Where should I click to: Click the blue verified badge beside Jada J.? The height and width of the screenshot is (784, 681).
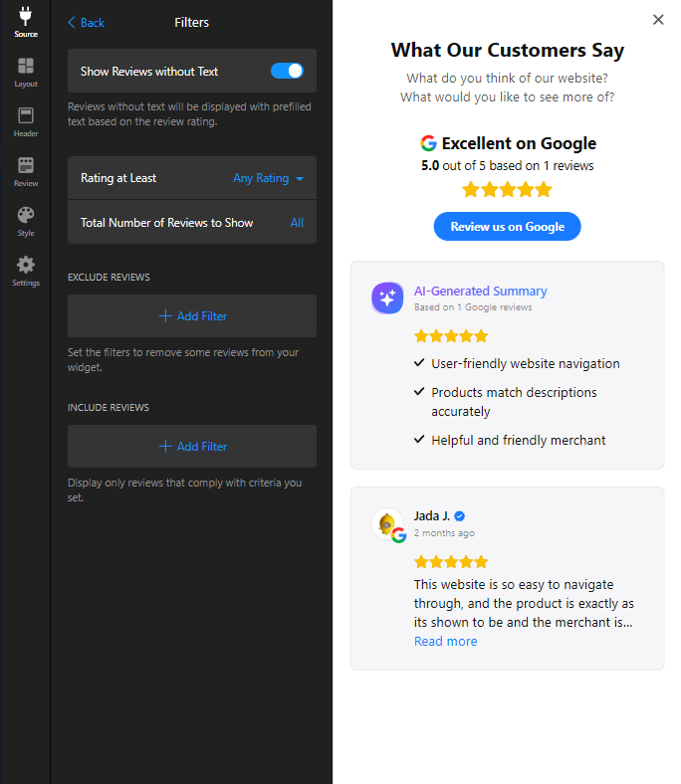click(x=459, y=516)
